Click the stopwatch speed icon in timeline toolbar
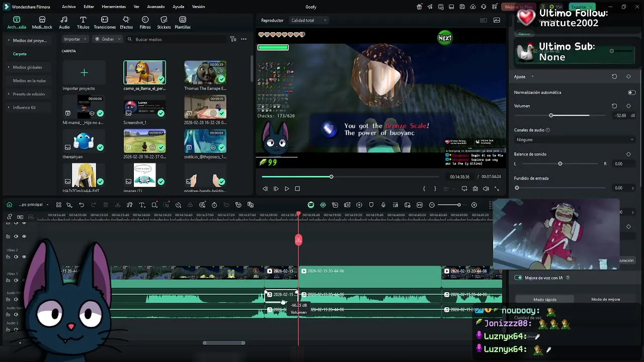The width and height of the screenshot is (644, 362). (x=214, y=205)
